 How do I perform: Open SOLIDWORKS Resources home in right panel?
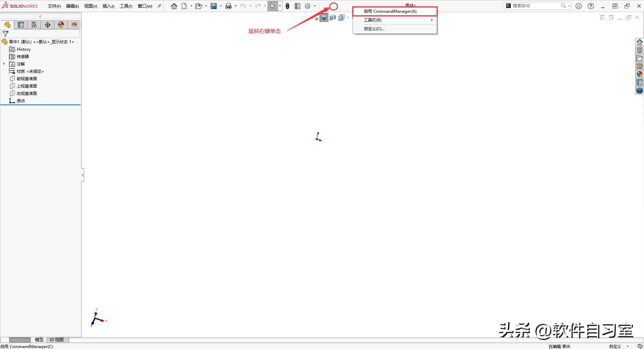[x=640, y=42]
